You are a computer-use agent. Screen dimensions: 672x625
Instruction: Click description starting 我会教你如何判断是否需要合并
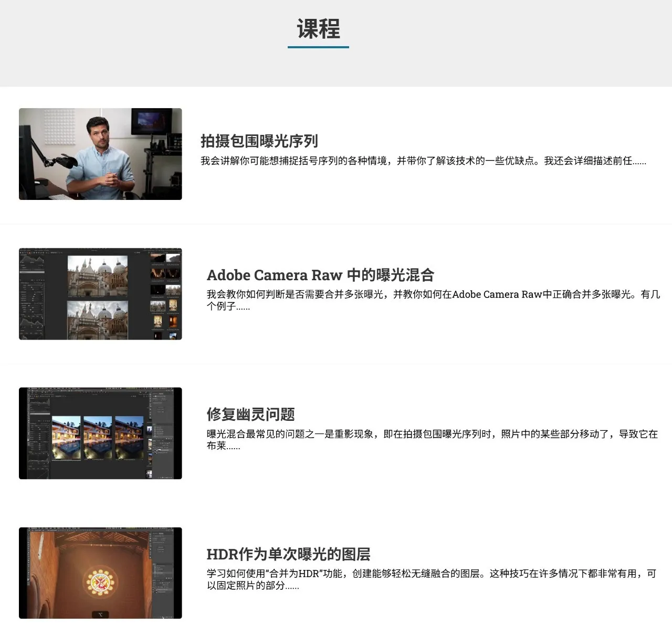coord(434,300)
